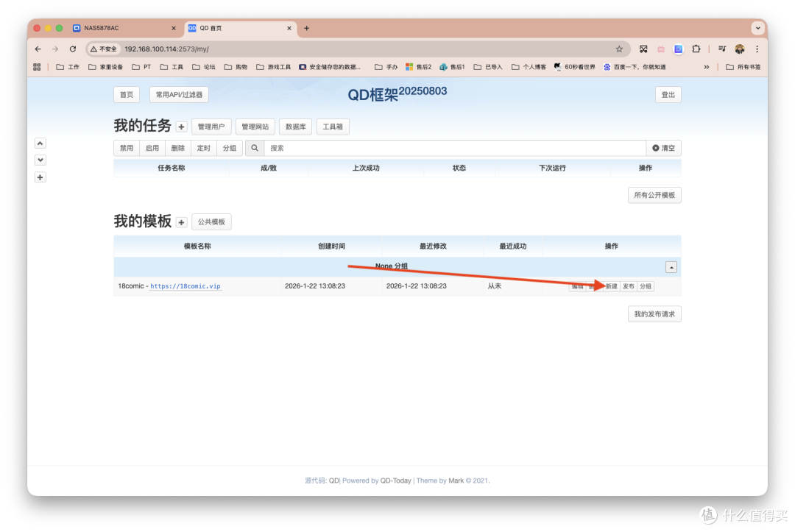
Task: Open 工具箱 section
Action: [333, 127]
